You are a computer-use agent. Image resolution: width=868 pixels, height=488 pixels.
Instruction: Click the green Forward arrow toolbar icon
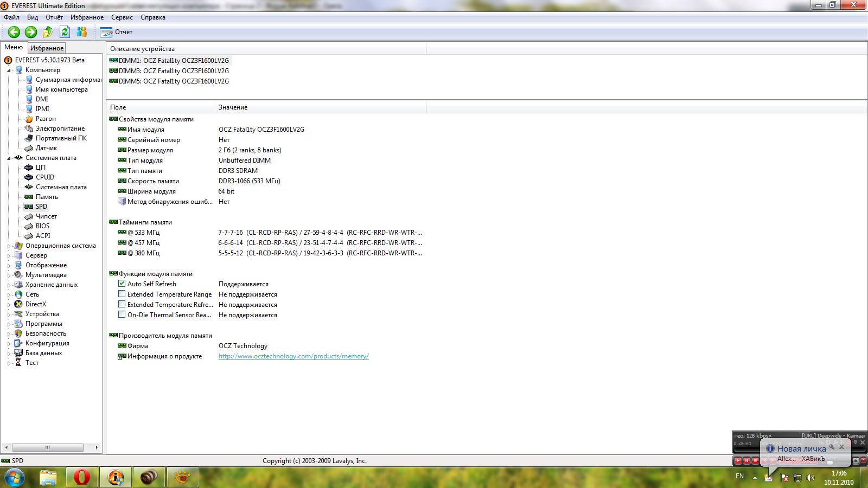(x=31, y=32)
